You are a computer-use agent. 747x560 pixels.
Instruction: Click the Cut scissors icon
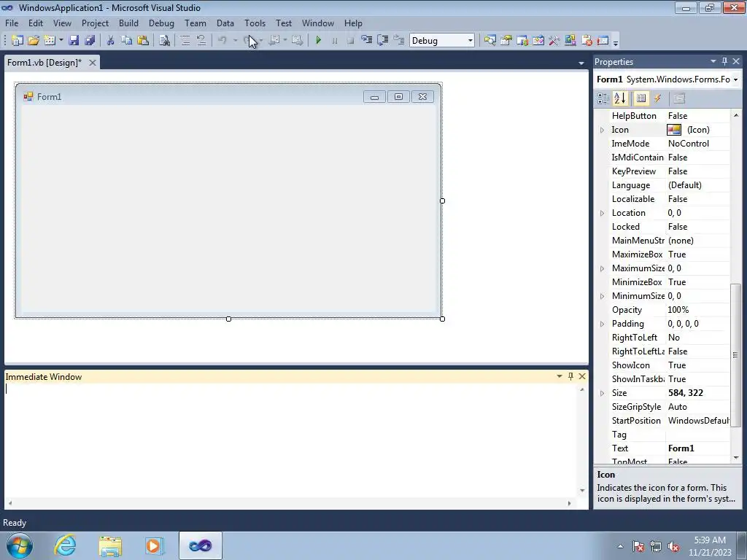click(111, 41)
